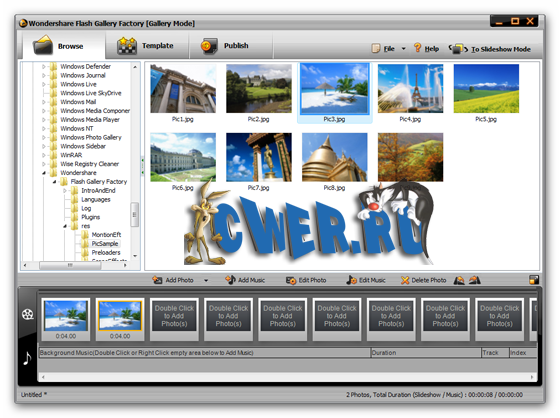Click the rotate right icon
This screenshot has height=418, width=560.
474,280
